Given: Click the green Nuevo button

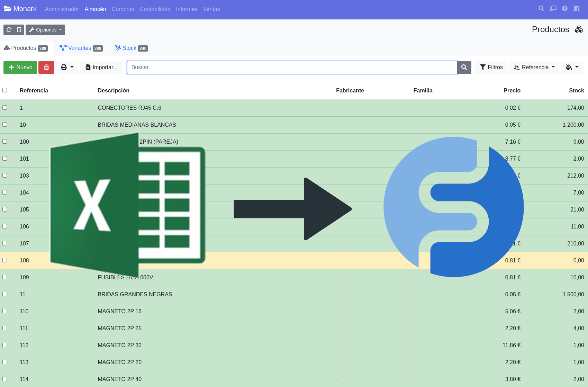Looking at the screenshot, I should (20, 67).
